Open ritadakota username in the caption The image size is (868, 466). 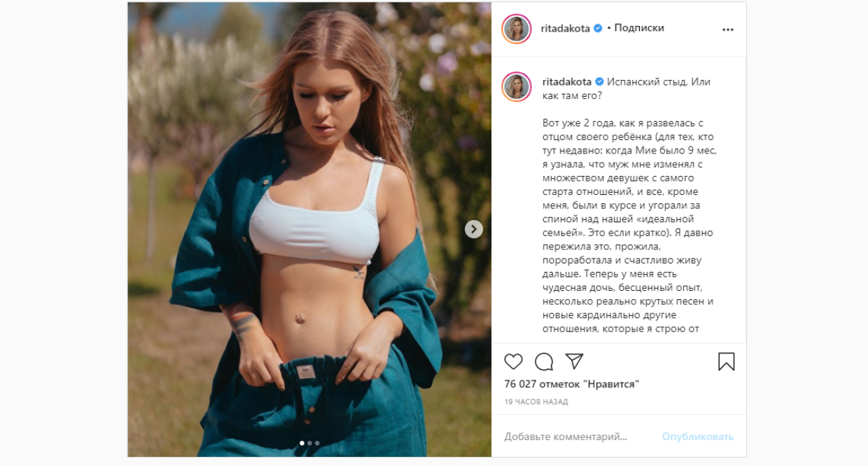567,81
